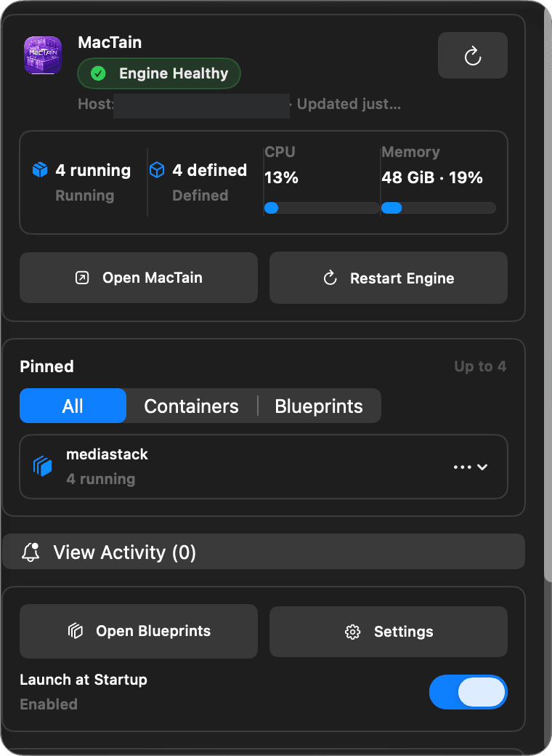
Task: Select the All pinned filter tab
Action: (73, 406)
